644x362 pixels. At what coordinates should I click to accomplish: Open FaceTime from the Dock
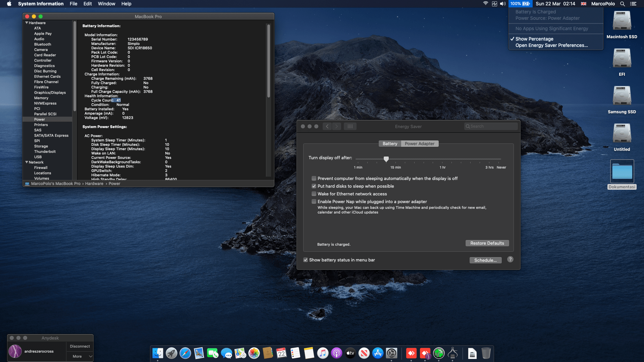213,353
